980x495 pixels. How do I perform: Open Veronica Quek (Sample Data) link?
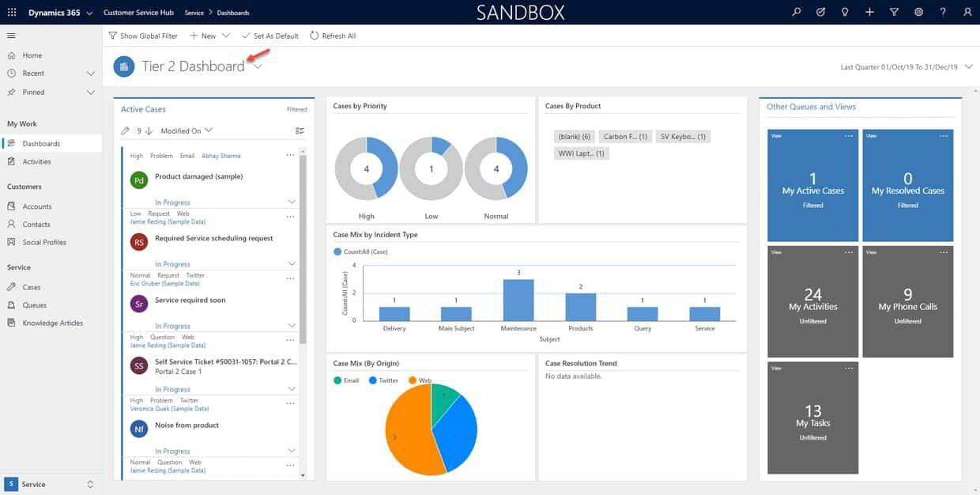pyautogui.click(x=169, y=409)
